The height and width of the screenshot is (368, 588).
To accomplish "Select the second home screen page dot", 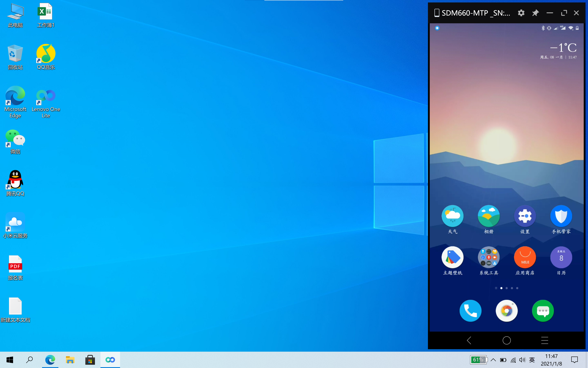I will (x=507, y=288).
